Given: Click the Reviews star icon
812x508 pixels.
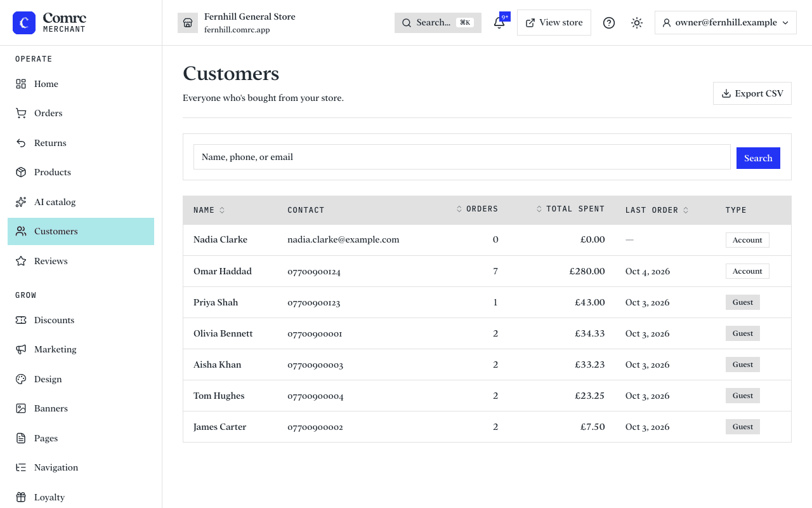Looking at the screenshot, I should (21, 261).
